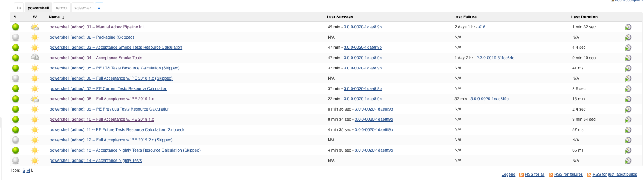
Task: Open job 02 Packaging (Skipped)
Action: click(92, 37)
